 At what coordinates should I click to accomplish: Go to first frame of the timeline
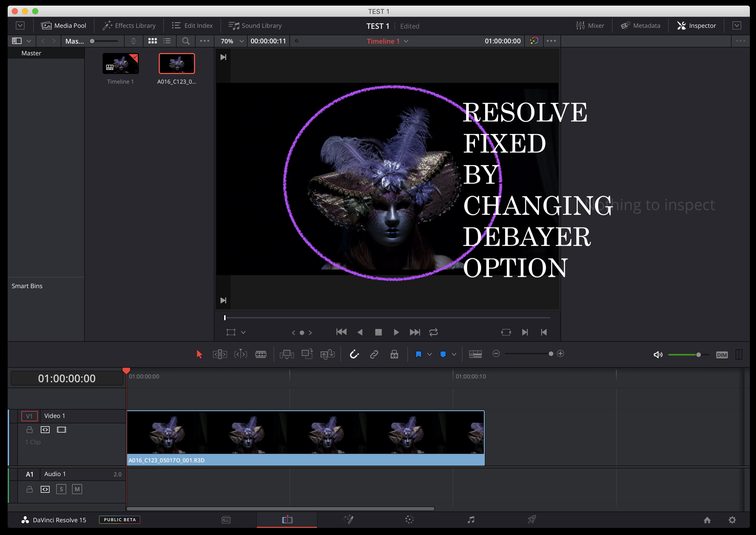coord(341,332)
